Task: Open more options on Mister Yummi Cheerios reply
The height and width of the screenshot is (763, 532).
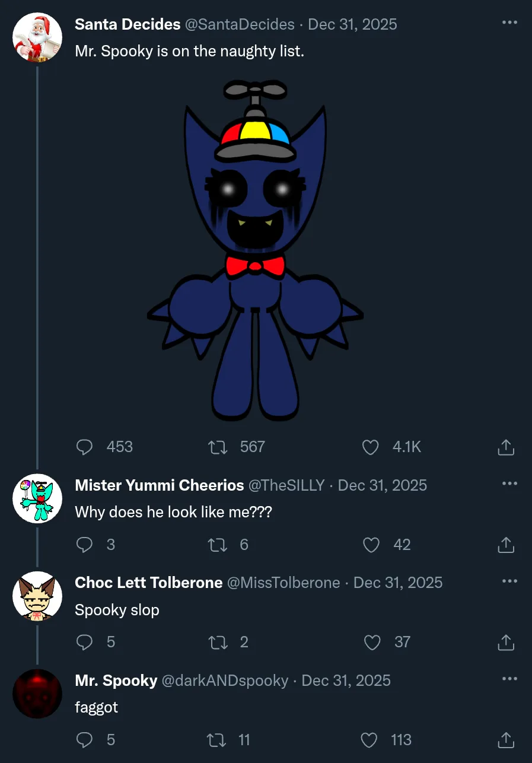Action: click(509, 484)
